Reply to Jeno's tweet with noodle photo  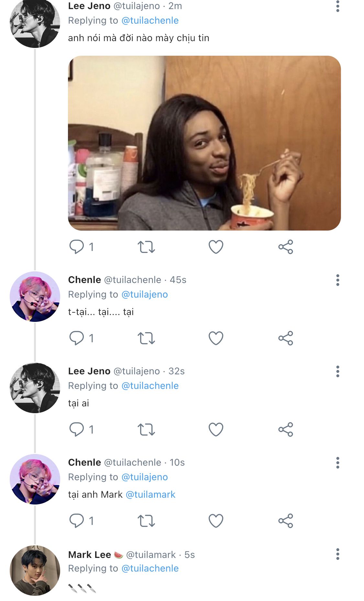pos(77,247)
